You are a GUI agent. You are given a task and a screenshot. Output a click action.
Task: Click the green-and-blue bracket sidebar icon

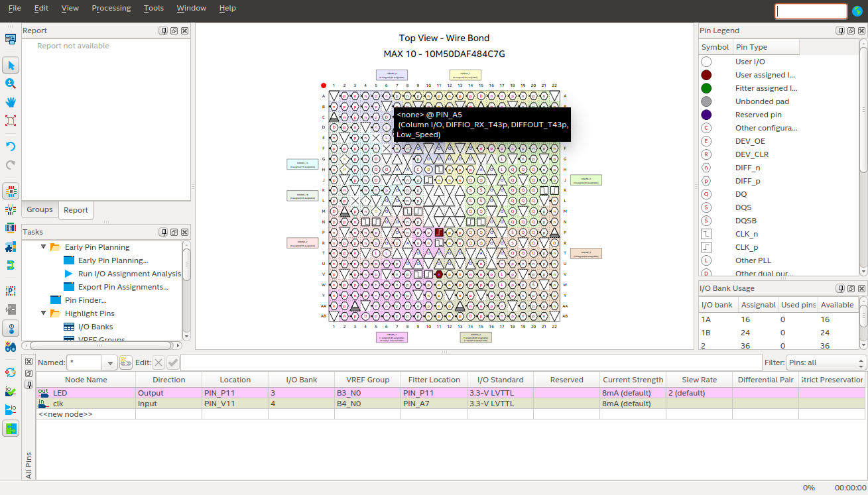(11, 265)
